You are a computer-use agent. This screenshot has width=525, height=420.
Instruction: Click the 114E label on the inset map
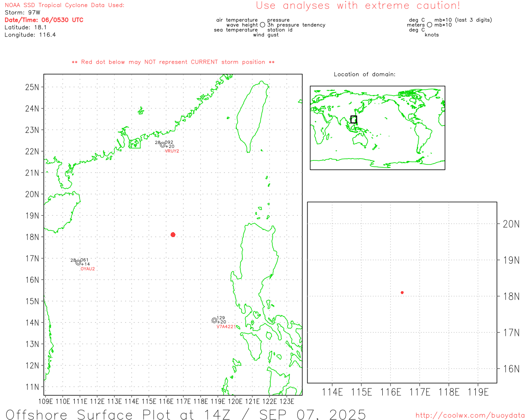(x=332, y=392)
